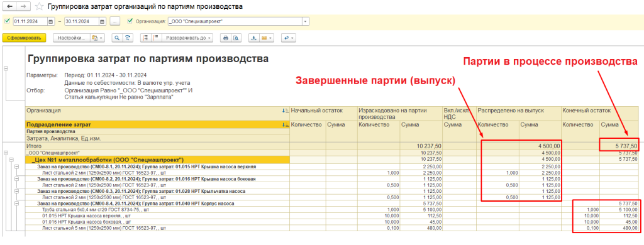This screenshot has width=644, height=245.
Task: Expand all groups toolbar icon
Action: click(156, 38)
